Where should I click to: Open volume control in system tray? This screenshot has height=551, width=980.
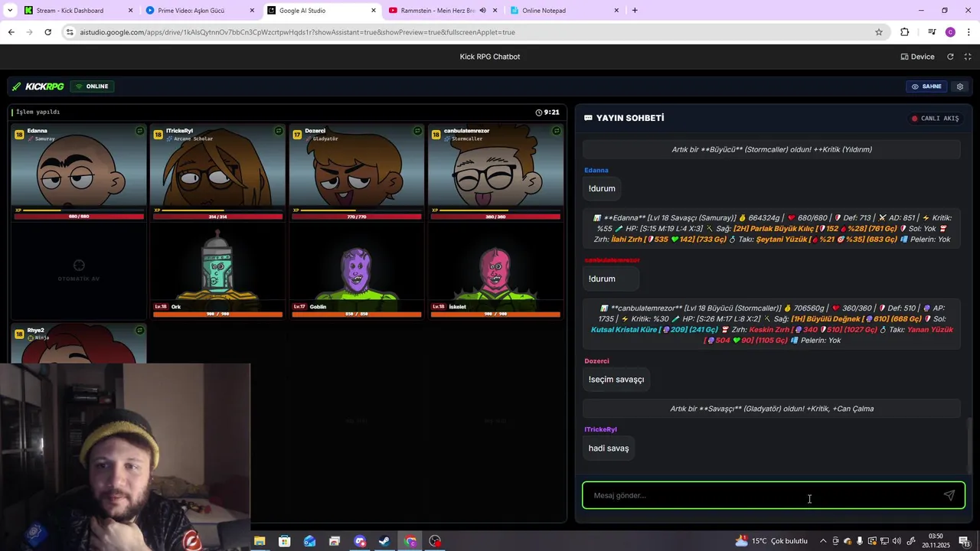[x=897, y=541]
